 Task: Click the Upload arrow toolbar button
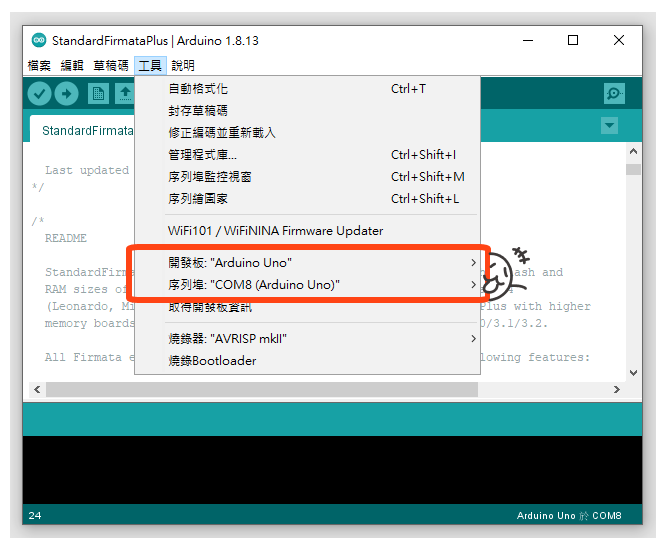tap(66, 93)
